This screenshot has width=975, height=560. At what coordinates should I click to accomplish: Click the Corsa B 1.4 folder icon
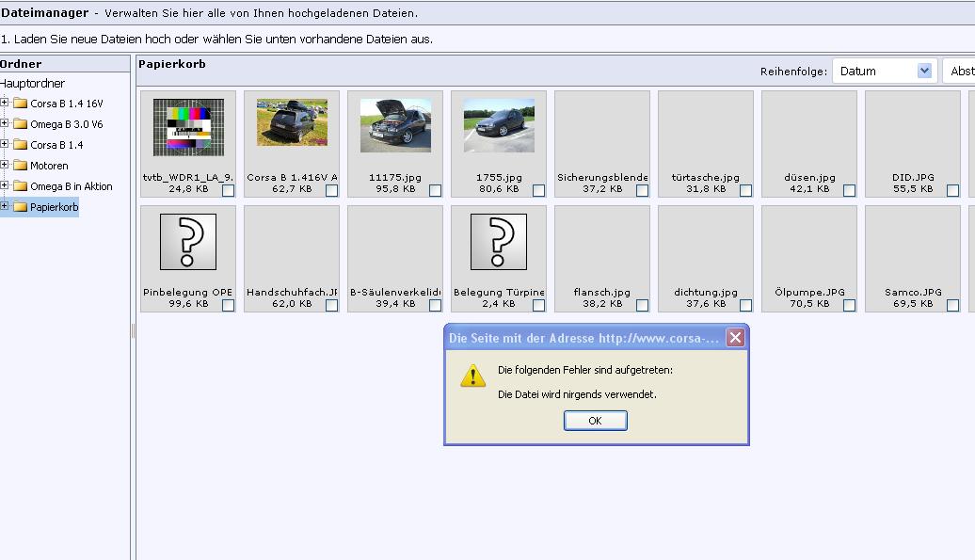coord(21,144)
